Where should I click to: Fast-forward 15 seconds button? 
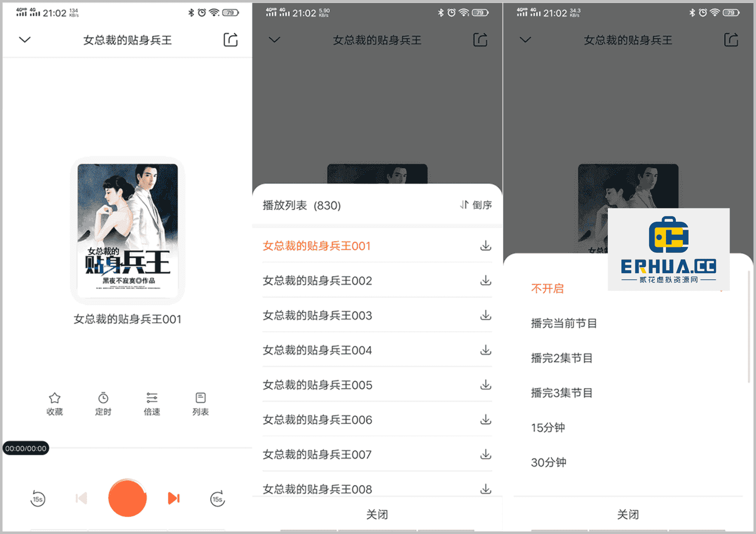coord(217,498)
